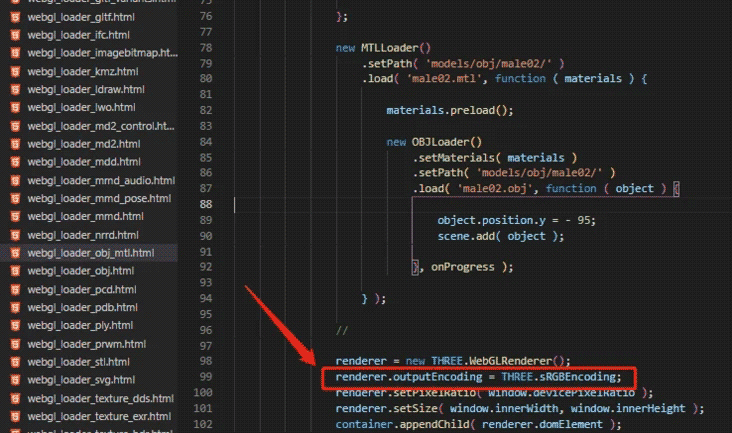The width and height of the screenshot is (732, 433).
Task: Click renderer.setSize on line 101
Action: (387, 409)
